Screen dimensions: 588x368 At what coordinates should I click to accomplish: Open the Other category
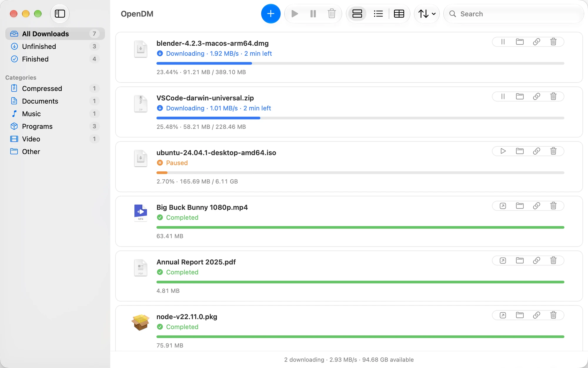[x=55, y=152]
